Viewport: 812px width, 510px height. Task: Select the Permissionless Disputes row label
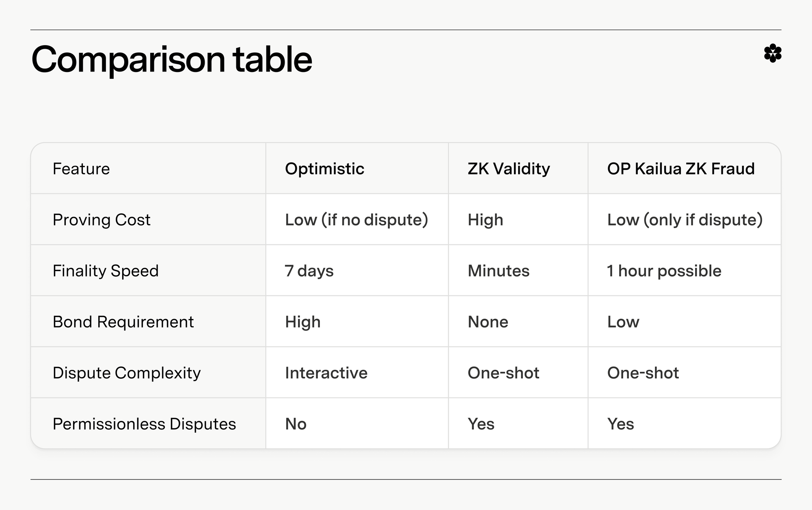(144, 424)
